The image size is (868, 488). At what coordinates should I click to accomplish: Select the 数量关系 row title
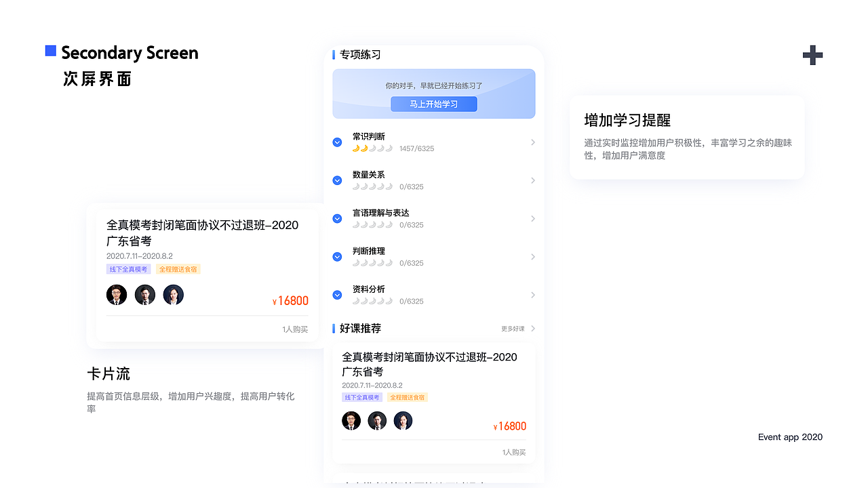pos(369,174)
